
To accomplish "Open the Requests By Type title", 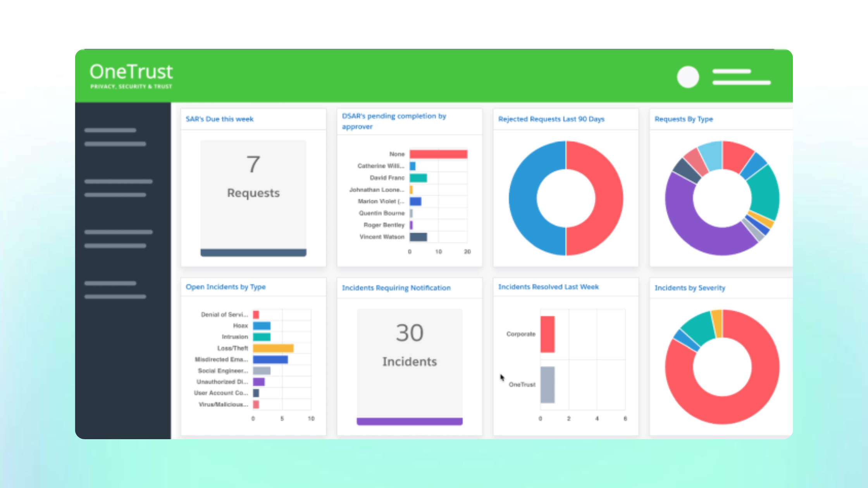I will point(684,119).
